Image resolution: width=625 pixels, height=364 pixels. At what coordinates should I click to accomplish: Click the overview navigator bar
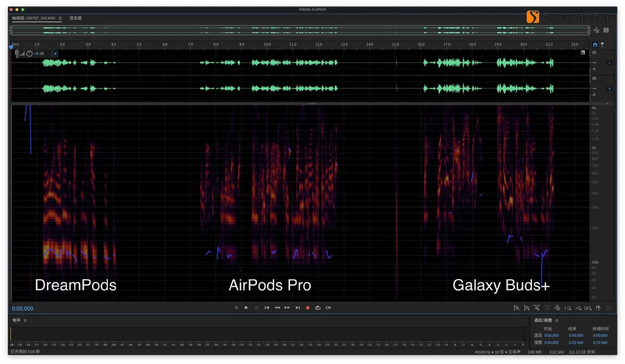(300, 30)
